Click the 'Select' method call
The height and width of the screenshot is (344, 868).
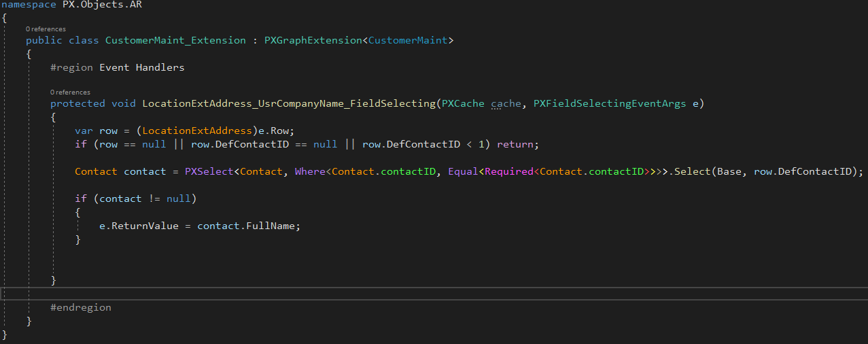(x=692, y=171)
